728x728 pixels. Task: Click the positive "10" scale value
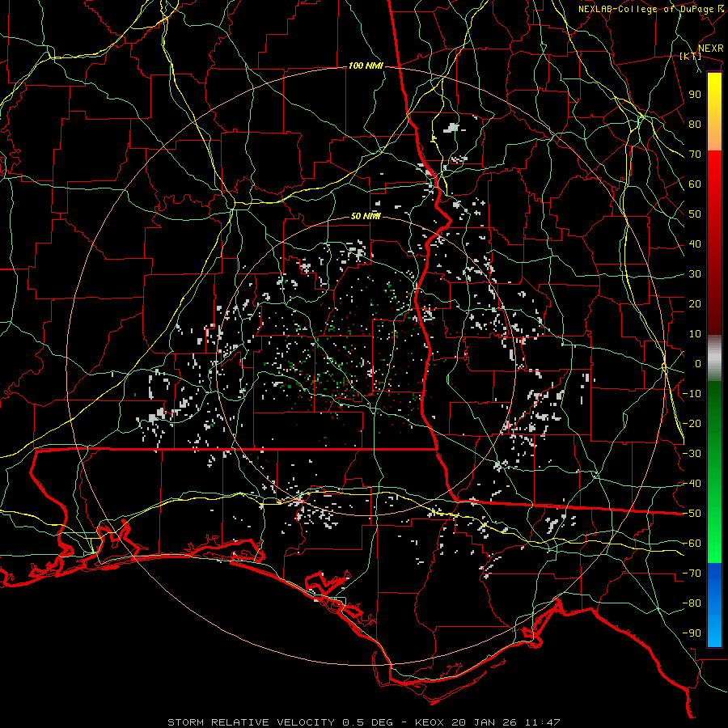coord(695,334)
